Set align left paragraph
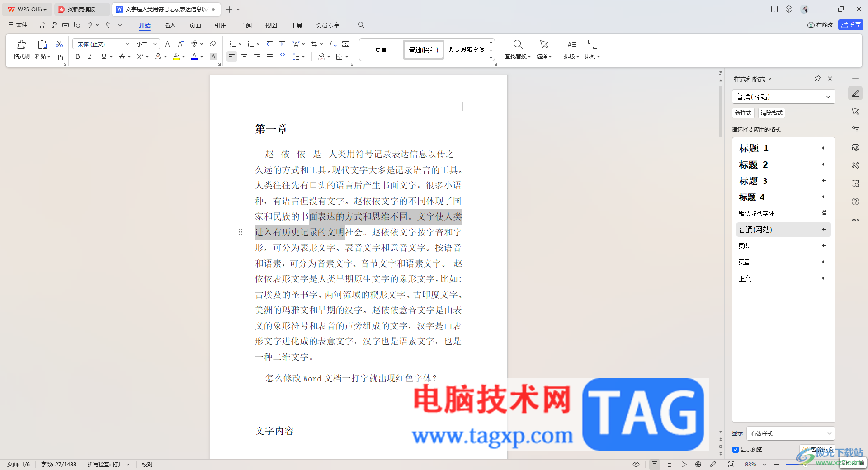Image resolution: width=868 pixels, height=470 pixels. coord(231,56)
